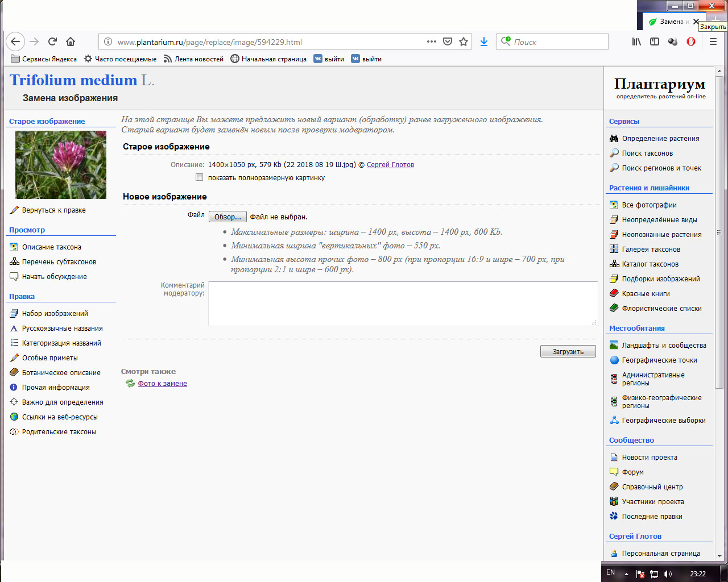Click the page vertical scrollbar thumb
The width and height of the screenshot is (728, 582).
[x=719, y=233]
